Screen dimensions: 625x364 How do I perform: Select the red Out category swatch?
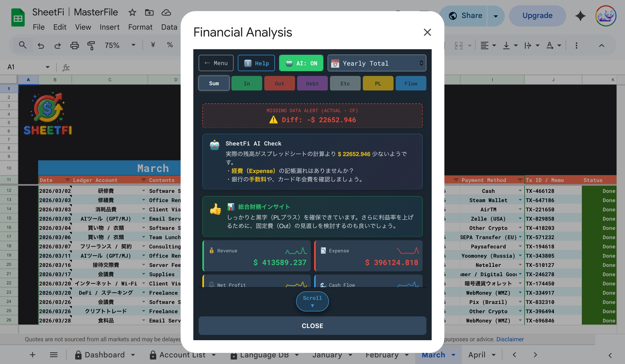(x=279, y=84)
